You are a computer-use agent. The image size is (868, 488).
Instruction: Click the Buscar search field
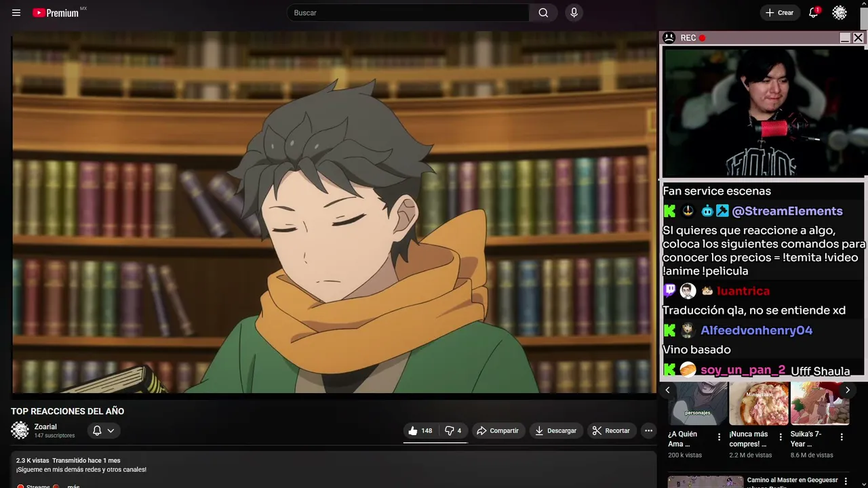tap(408, 13)
